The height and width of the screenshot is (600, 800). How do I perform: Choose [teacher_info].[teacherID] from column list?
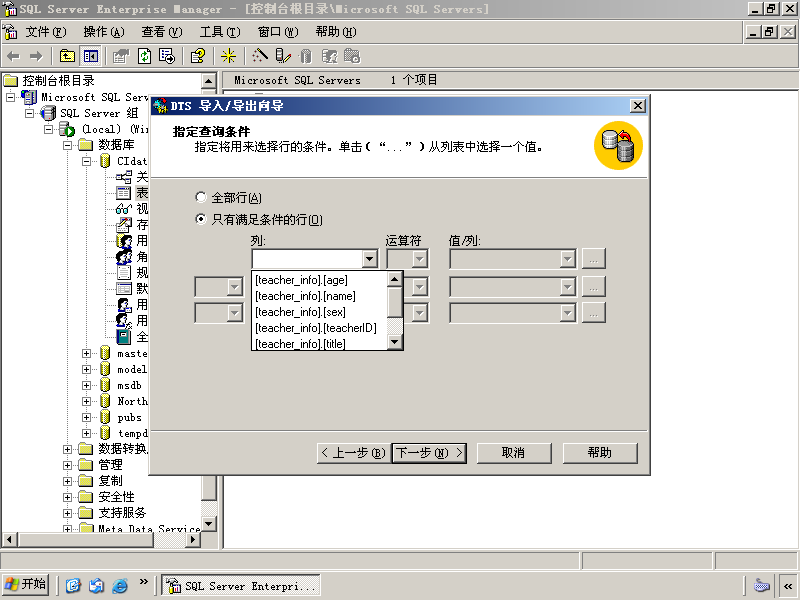click(x=319, y=328)
